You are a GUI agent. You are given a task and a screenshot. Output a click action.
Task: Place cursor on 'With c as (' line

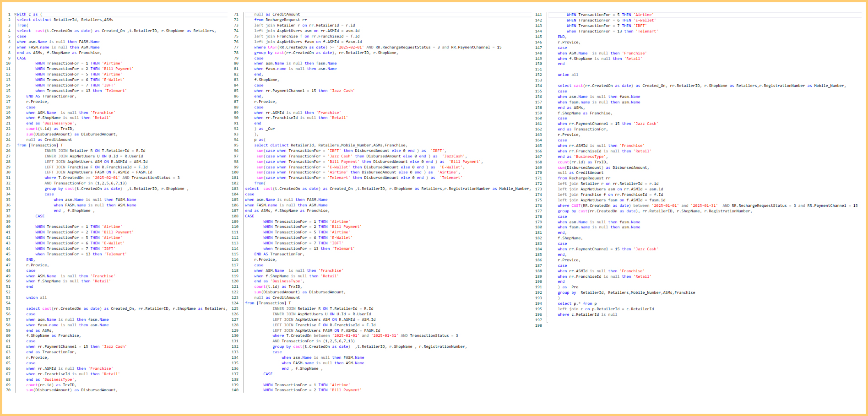tap(29, 15)
